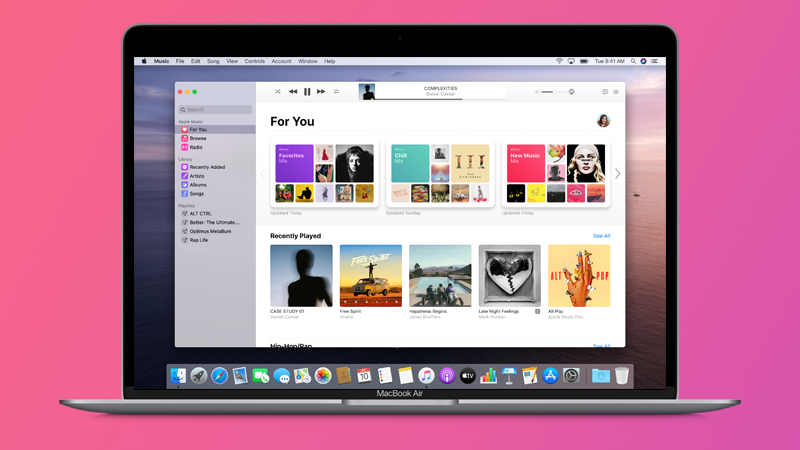Image resolution: width=800 pixels, height=450 pixels.
Task: Show previous mixes with the left chevron
Action: pos(263,173)
